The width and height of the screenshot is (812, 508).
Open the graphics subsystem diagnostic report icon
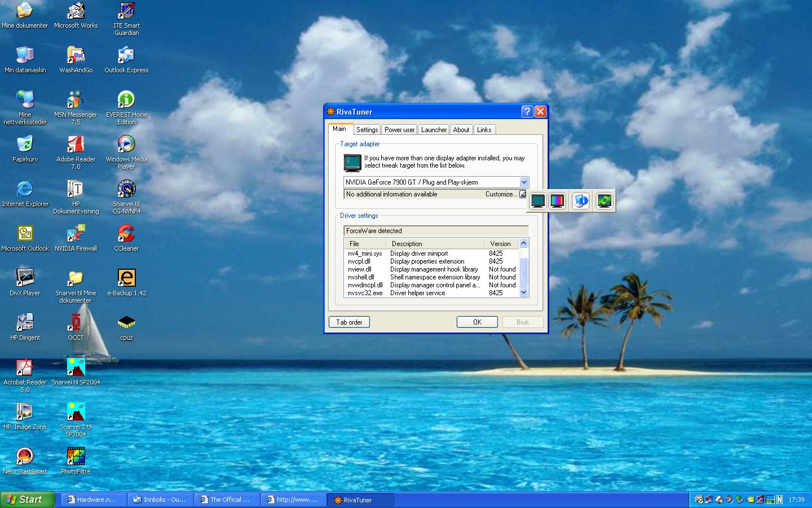click(x=581, y=201)
